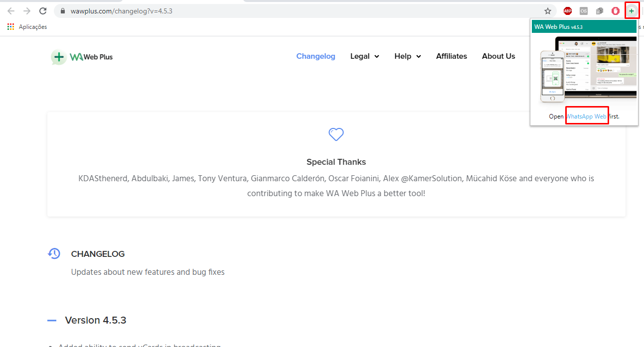The height and width of the screenshot is (347, 644).
Task: Expand the Legal dropdown menu
Action: coord(364,56)
